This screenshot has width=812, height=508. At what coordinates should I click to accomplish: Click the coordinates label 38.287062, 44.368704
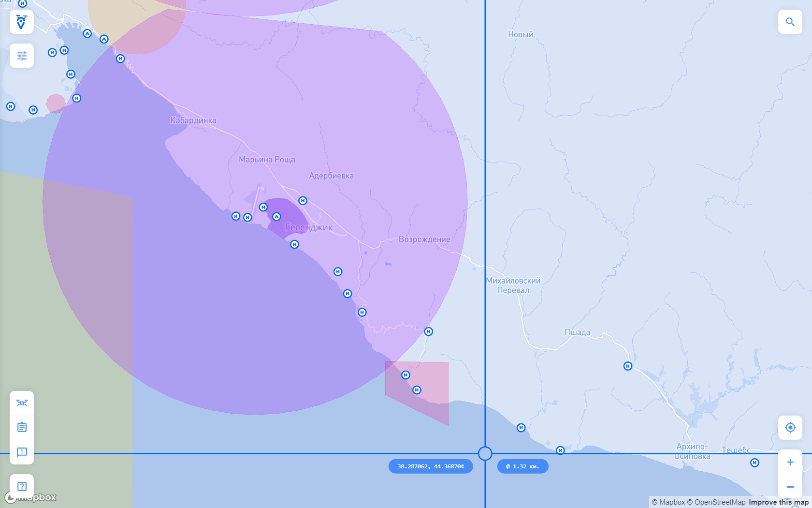pyautogui.click(x=430, y=466)
